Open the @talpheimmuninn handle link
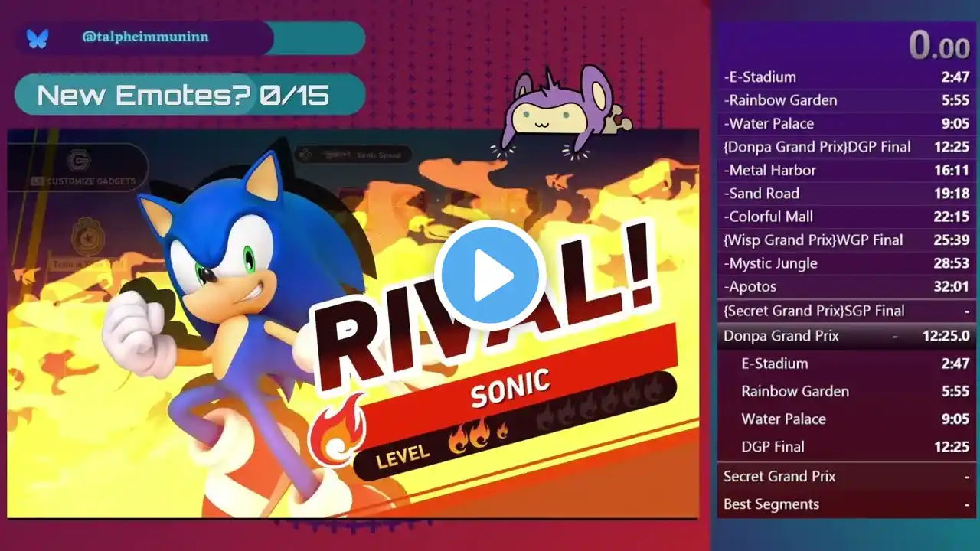The height and width of the screenshot is (551, 980). tap(145, 37)
